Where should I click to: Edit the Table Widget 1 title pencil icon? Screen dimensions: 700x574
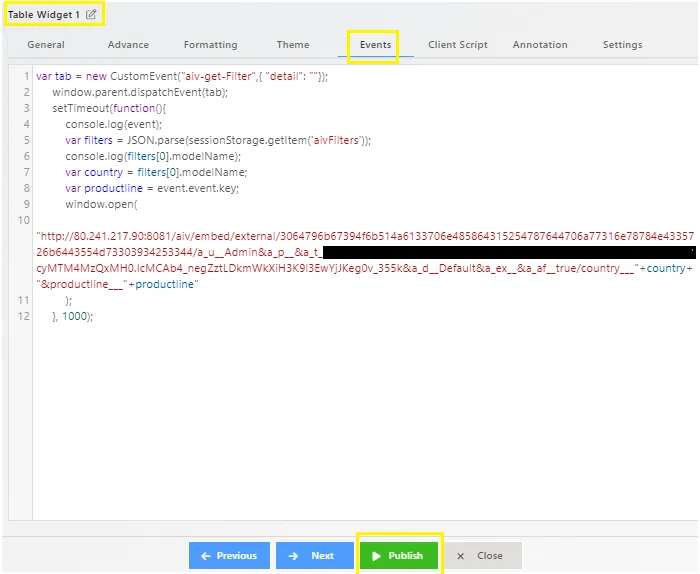pyautogui.click(x=91, y=14)
